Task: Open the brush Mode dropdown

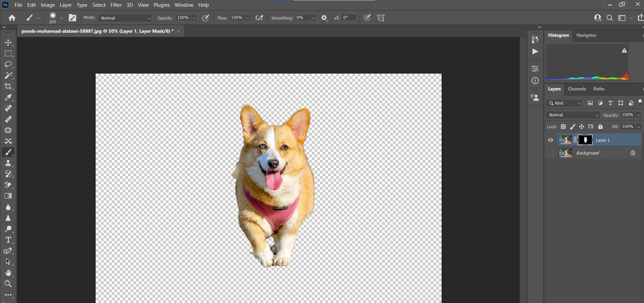Action: click(125, 18)
